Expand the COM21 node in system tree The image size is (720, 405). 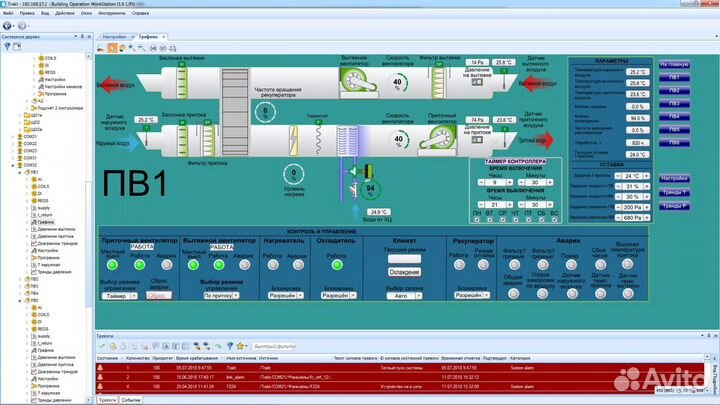13,136
